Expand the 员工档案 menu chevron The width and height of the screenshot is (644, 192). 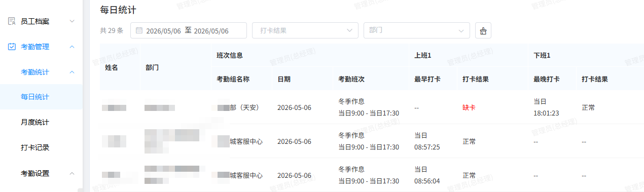pos(72,21)
